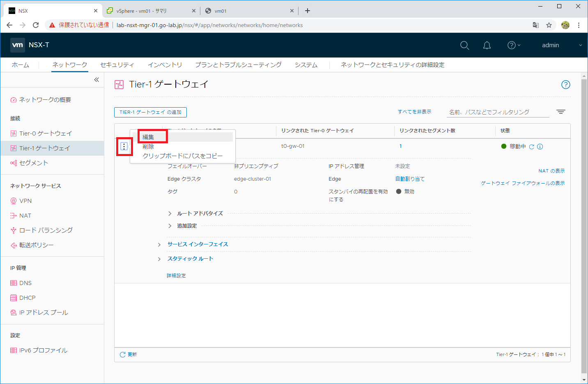Image resolution: width=588 pixels, height=384 pixels.
Task: Open the Chrome profile avatar
Action: tap(565, 25)
